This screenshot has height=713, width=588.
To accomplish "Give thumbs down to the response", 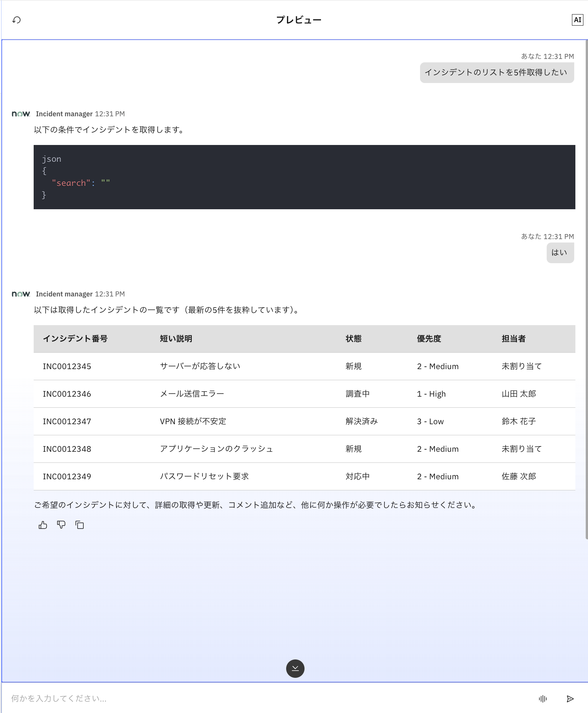I will pyautogui.click(x=61, y=525).
